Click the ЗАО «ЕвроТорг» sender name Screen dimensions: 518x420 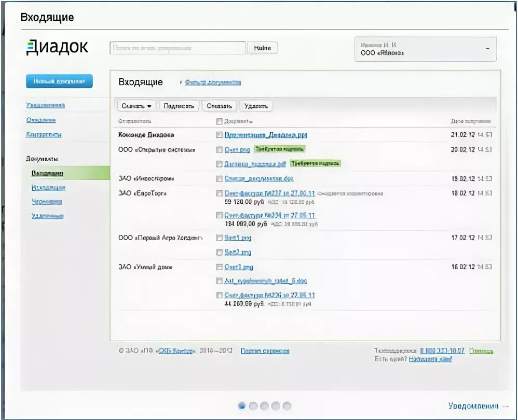click(x=142, y=193)
